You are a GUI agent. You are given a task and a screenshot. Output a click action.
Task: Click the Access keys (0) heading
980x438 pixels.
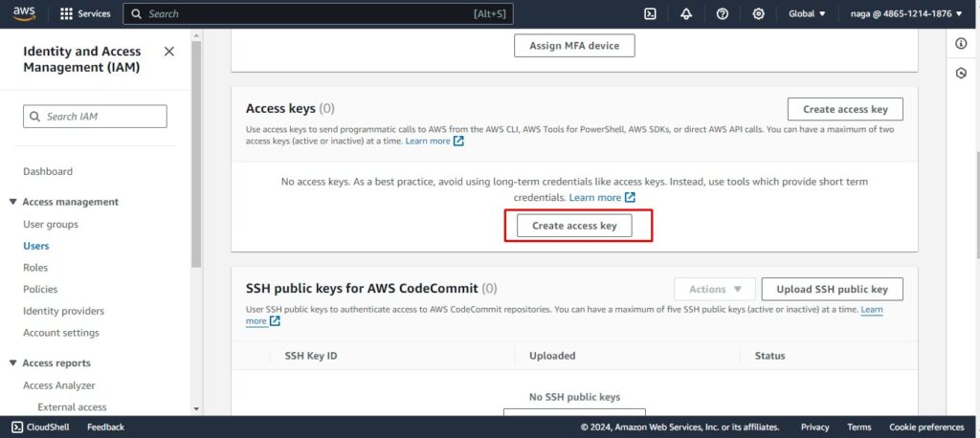coord(290,109)
